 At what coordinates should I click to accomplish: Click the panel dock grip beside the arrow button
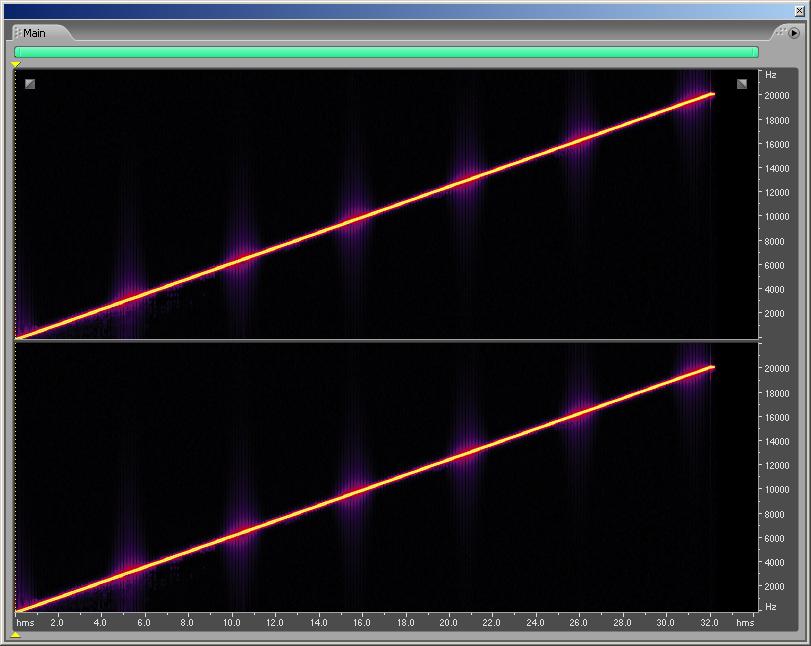[780, 32]
